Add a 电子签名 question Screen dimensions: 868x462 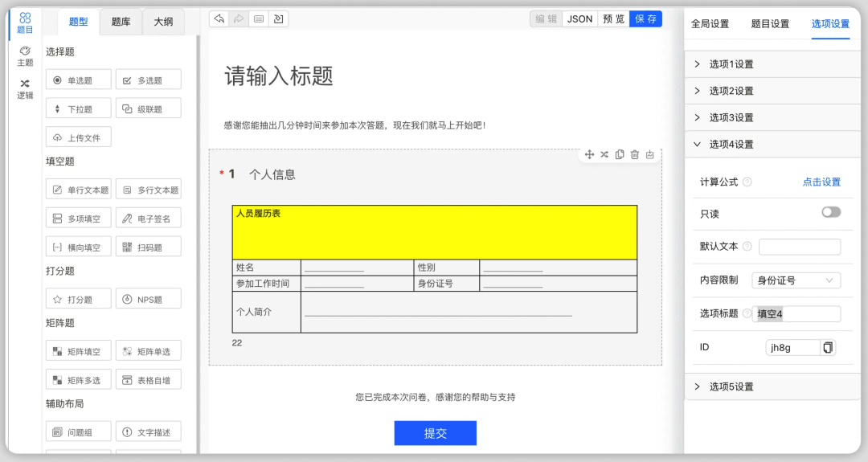(149, 219)
